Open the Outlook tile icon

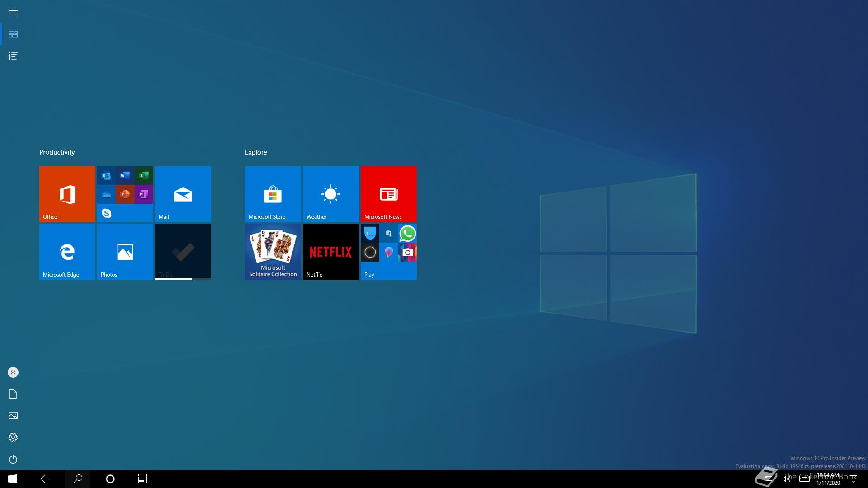(x=106, y=175)
